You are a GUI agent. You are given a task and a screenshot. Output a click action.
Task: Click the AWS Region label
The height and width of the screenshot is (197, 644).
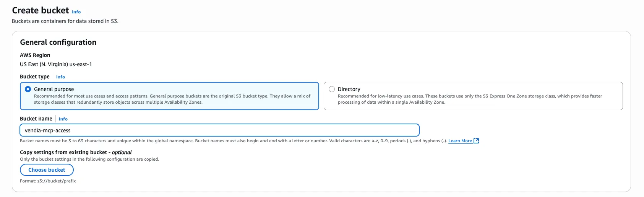coord(35,55)
